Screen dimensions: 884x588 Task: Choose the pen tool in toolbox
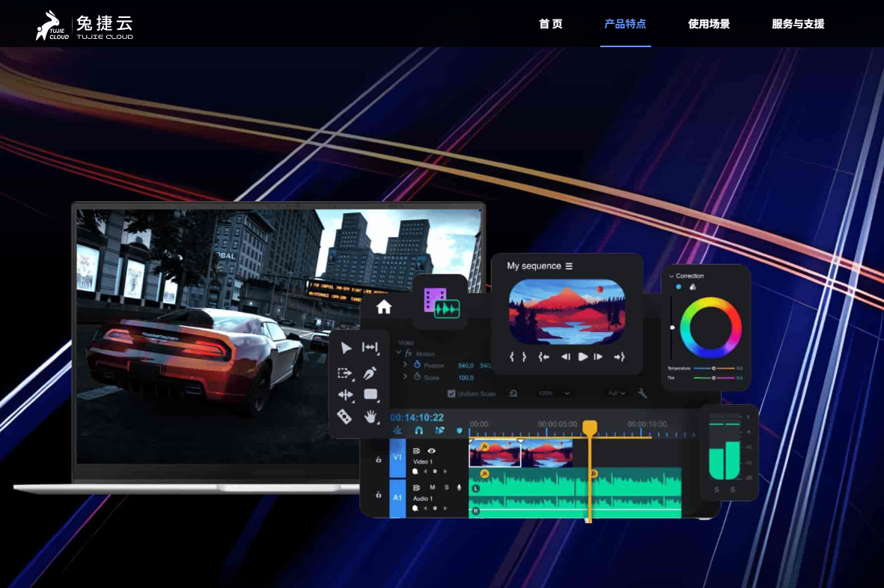[x=370, y=373]
